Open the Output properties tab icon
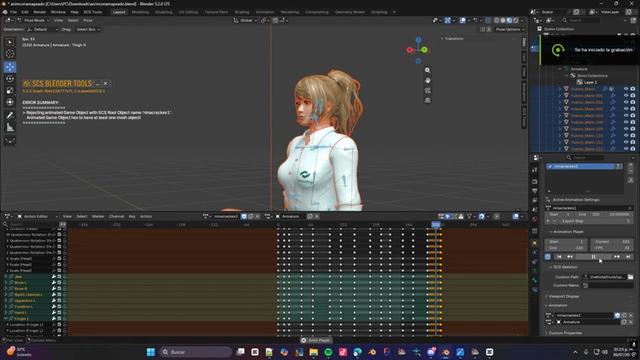 point(535,191)
